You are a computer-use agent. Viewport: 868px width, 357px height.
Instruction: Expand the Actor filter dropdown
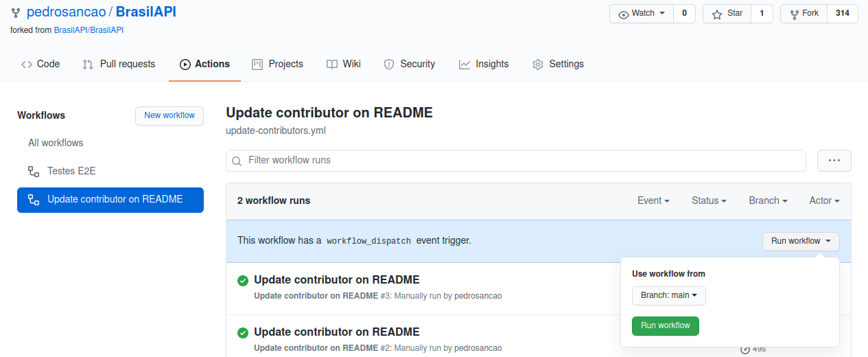[x=825, y=200]
